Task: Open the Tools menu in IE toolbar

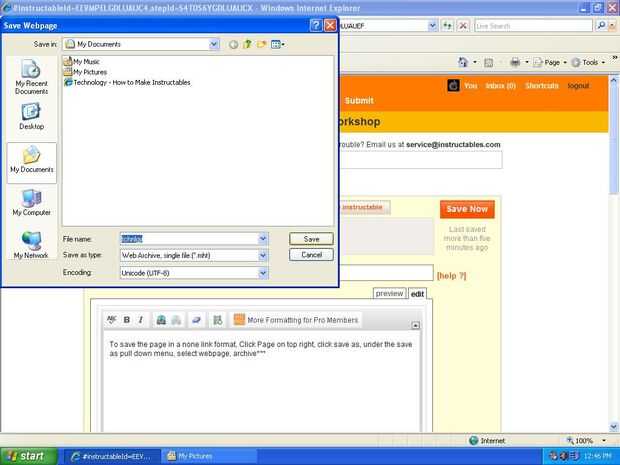Action: 588,62
